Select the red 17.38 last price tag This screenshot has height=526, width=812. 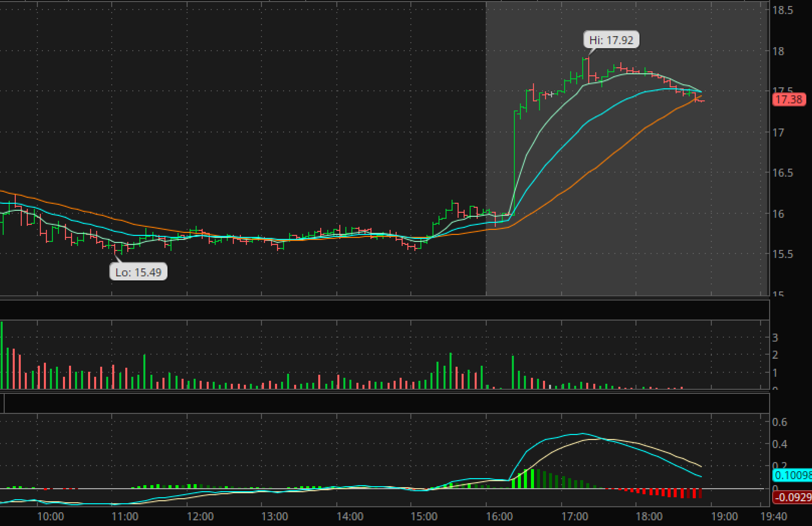(x=789, y=99)
